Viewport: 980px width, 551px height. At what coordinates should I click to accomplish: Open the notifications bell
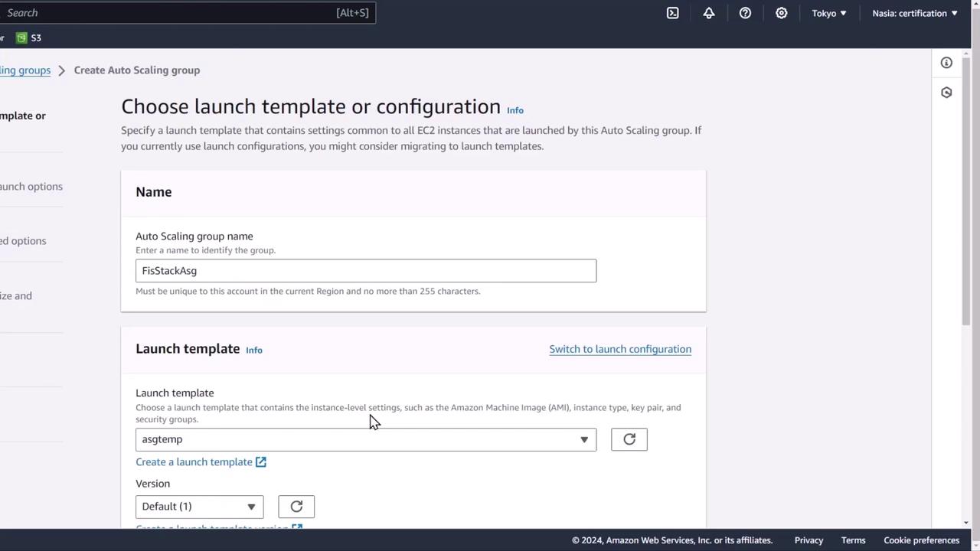pyautogui.click(x=709, y=13)
